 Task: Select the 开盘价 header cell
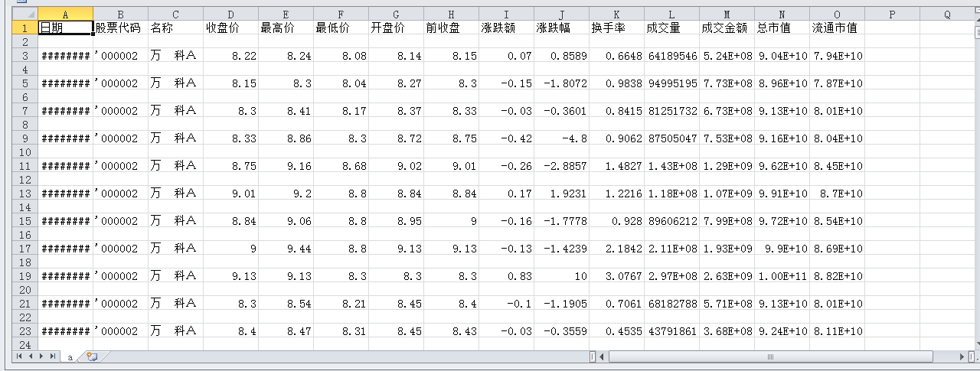point(396,28)
